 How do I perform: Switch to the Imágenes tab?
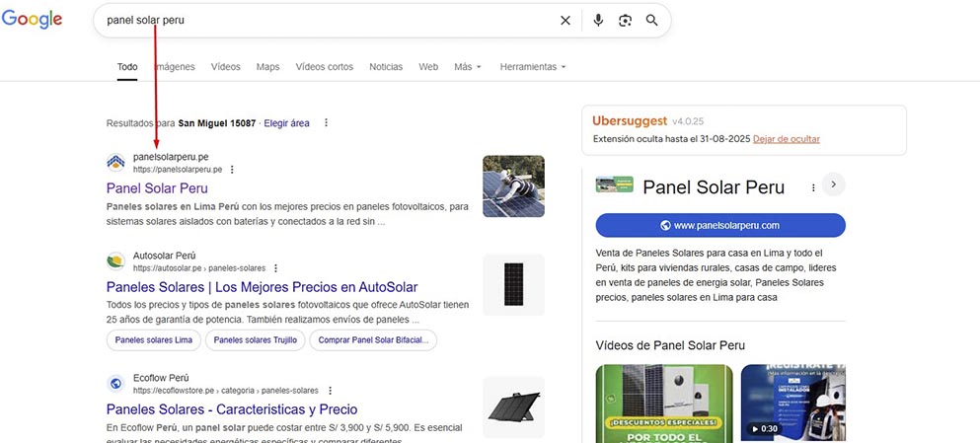(x=175, y=67)
